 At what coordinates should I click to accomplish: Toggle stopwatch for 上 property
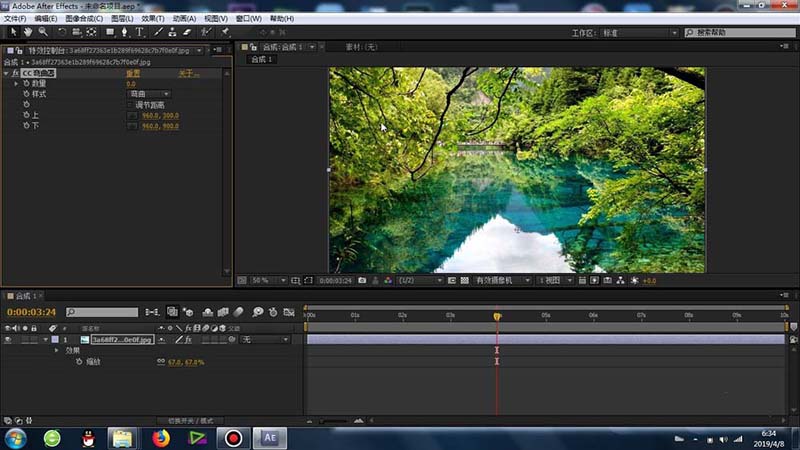pyautogui.click(x=26, y=115)
